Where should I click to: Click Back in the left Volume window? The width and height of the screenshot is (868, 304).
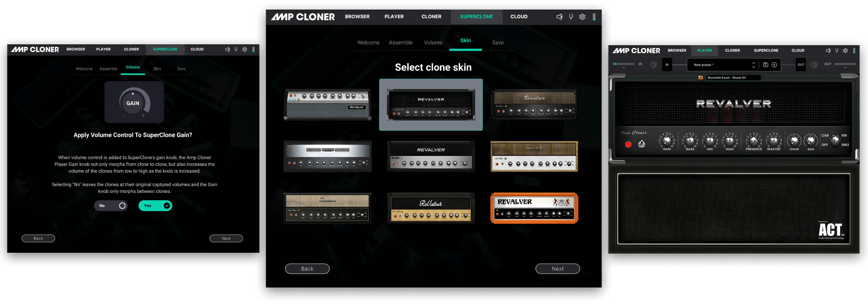[38, 238]
